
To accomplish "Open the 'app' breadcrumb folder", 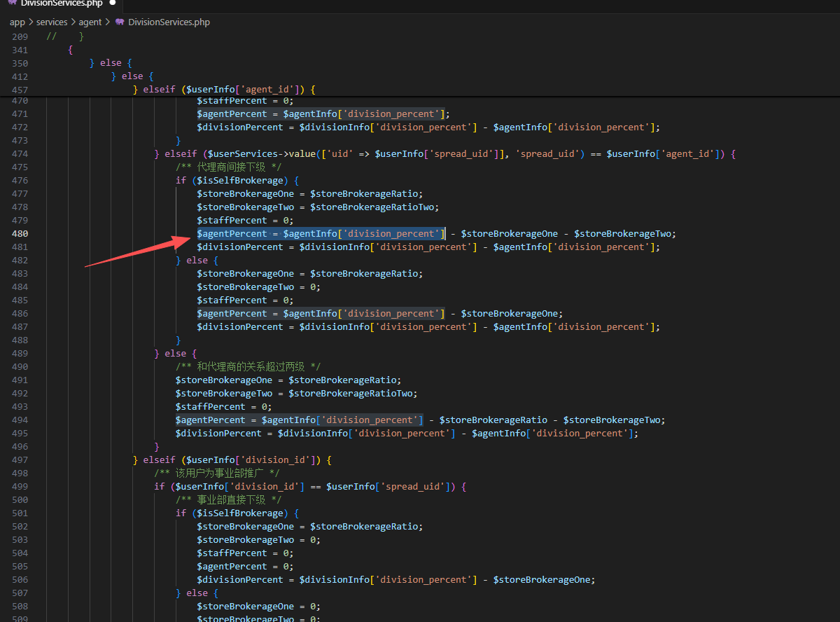I will coord(17,22).
